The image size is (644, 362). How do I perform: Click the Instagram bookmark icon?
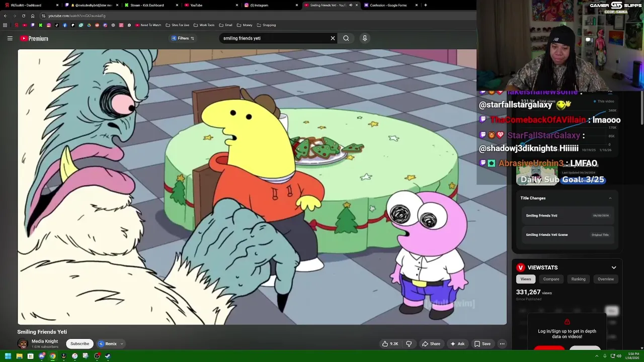49,25
